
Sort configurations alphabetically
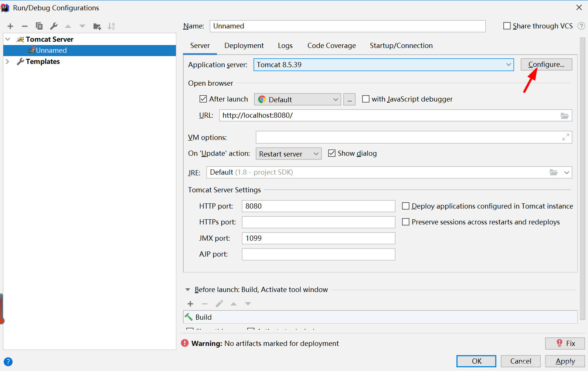coord(111,26)
